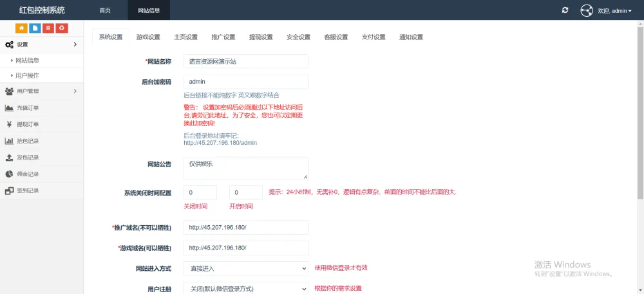Open 提现订单 in the sidebar
Screen dimensions: 644x294
click(41, 124)
